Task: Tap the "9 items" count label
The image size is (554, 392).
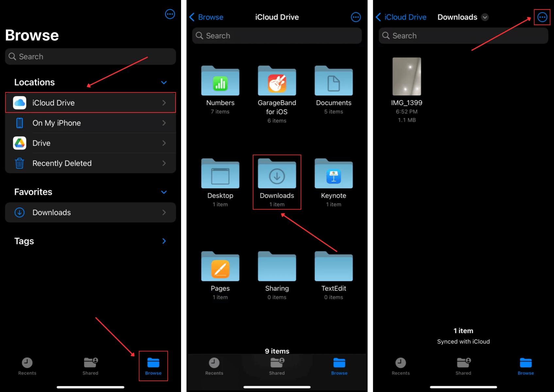Action: [x=277, y=351]
